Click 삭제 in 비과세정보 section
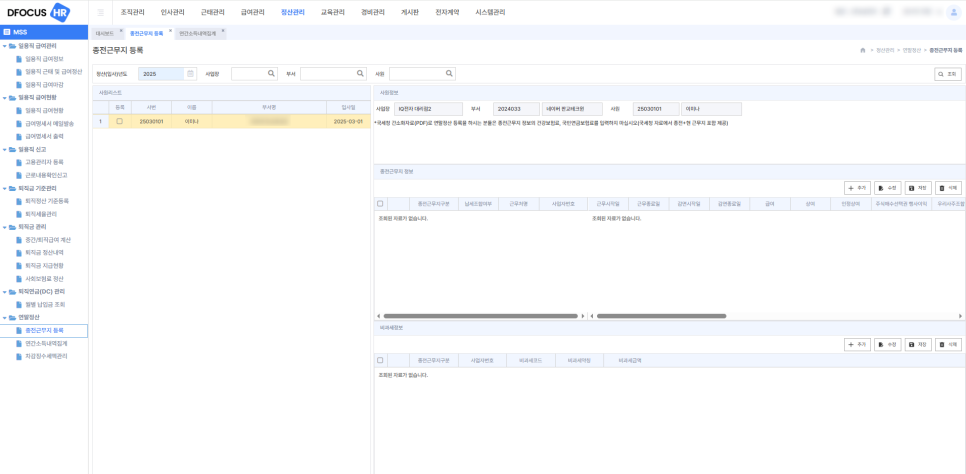The image size is (966, 474). 948,345
